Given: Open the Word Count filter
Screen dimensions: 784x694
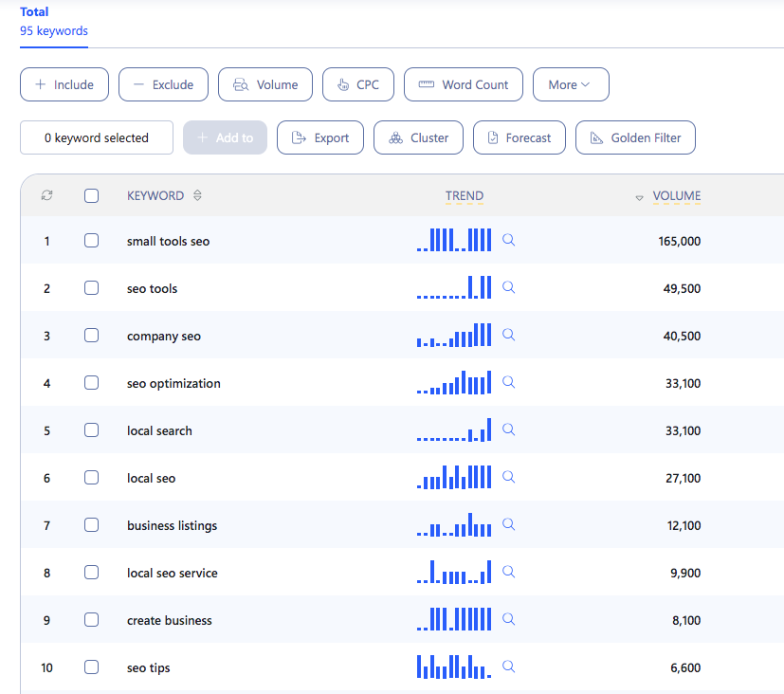Looking at the screenshot, I should point(464,84).
